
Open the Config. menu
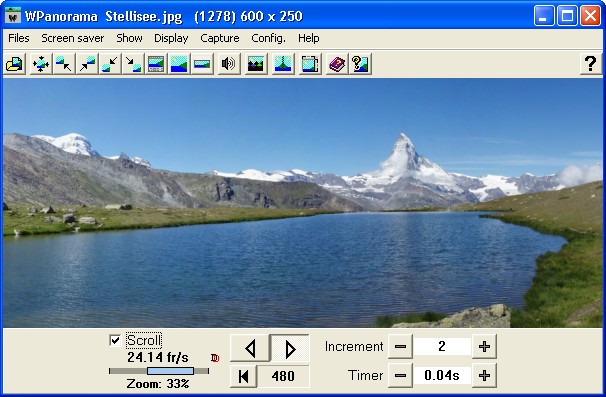[268, 38]
